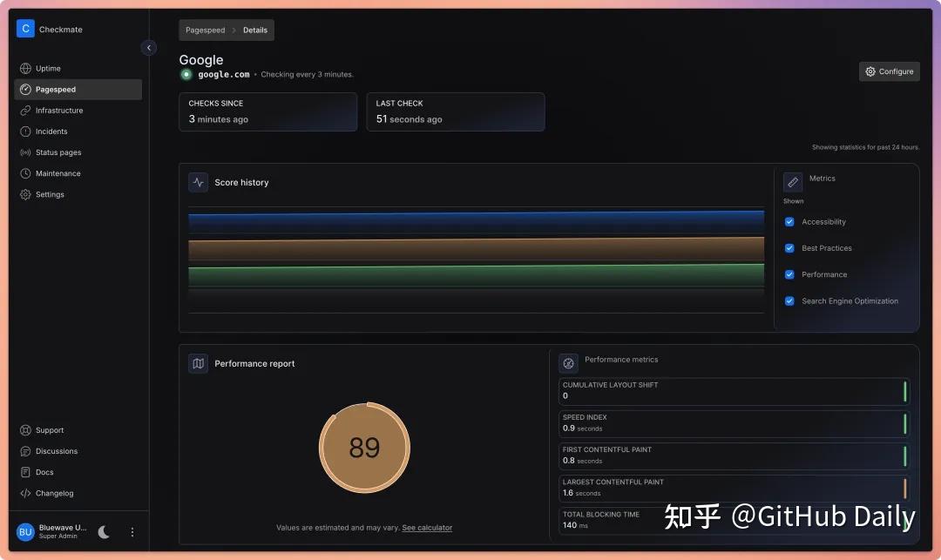Go to Settings in the sidebar
The width and height of the screenshot is (941, 560).
click(x=50, y=194)
